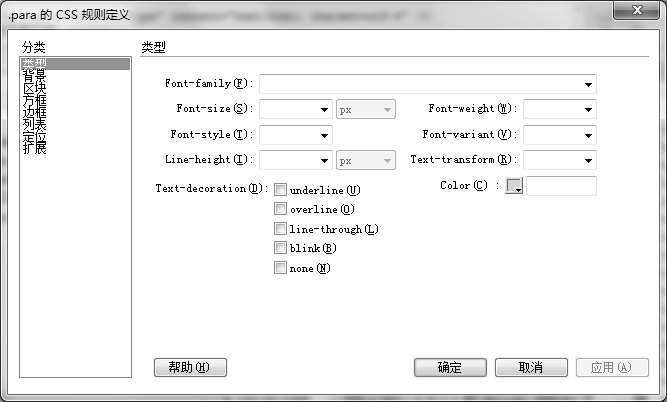667x402 pixels.
Task: Choose the 扩展 category in list
Action: [34, 148]
